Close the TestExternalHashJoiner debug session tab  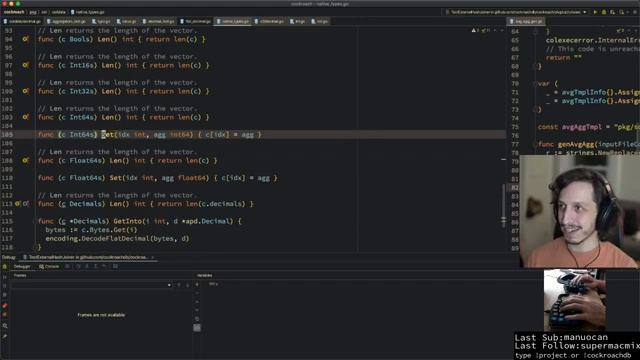tap(153, 258)
